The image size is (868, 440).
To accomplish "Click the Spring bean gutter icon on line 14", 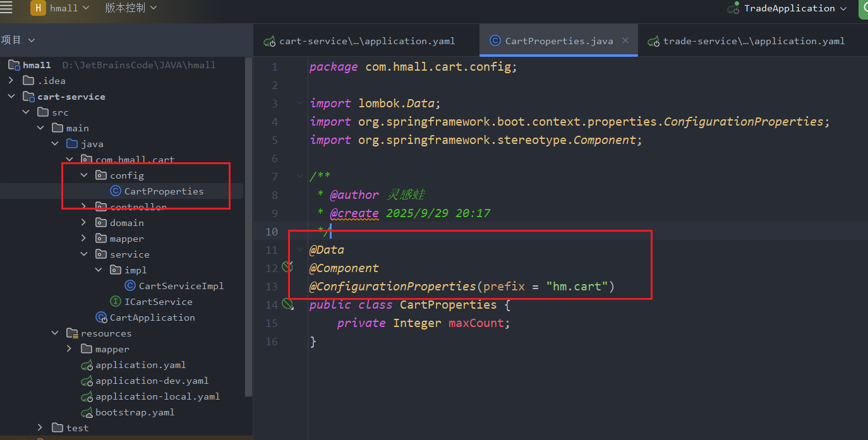I will [x=288, y=305].
